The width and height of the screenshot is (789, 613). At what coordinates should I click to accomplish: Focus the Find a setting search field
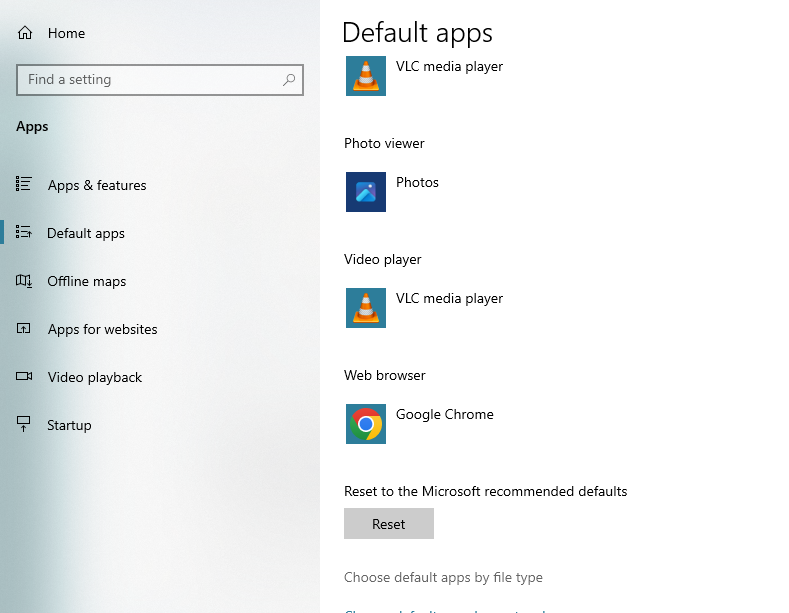click(x=150, y=80)
